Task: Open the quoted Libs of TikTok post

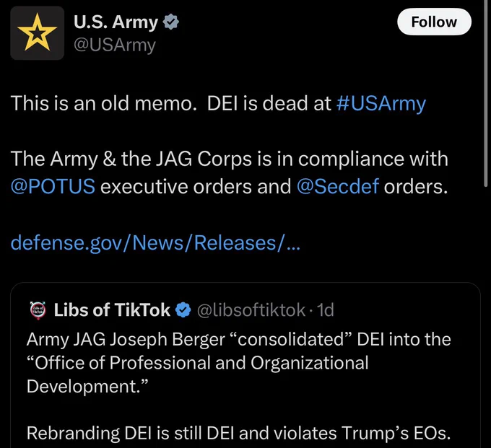Action: [245, 365]
